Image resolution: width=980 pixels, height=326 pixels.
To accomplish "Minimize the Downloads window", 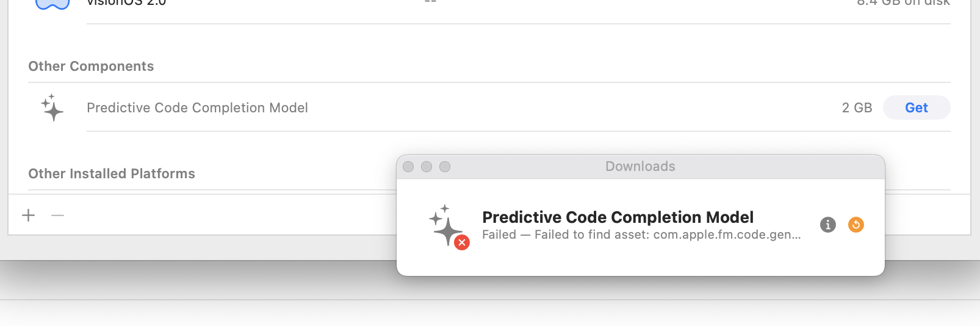I will point(427,167).
